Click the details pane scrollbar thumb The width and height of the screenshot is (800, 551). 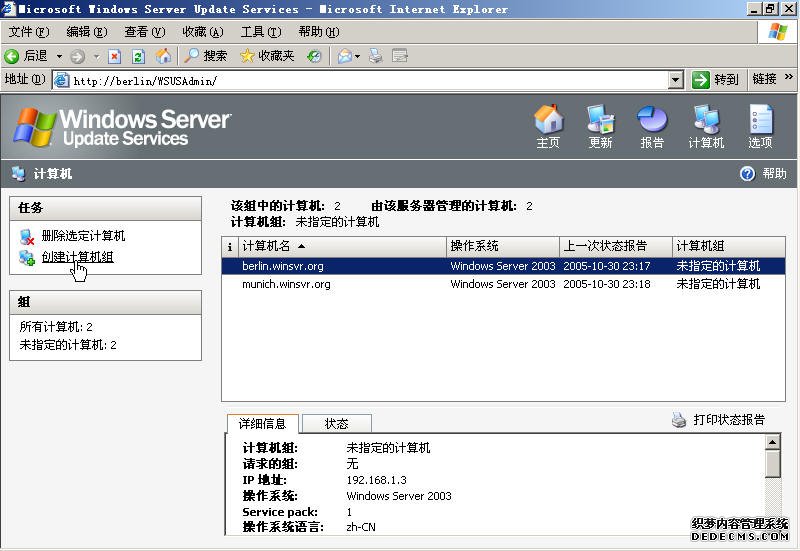pyautogui.click(x=772, y=463)
